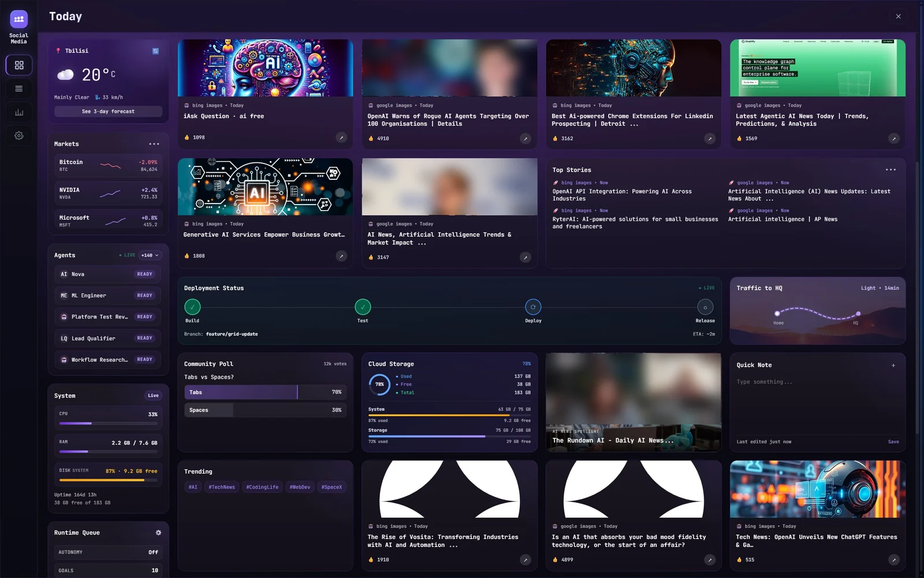Toggle the Autonomy Off setting
Screen dimensions: 924x578
pos(108,552)
